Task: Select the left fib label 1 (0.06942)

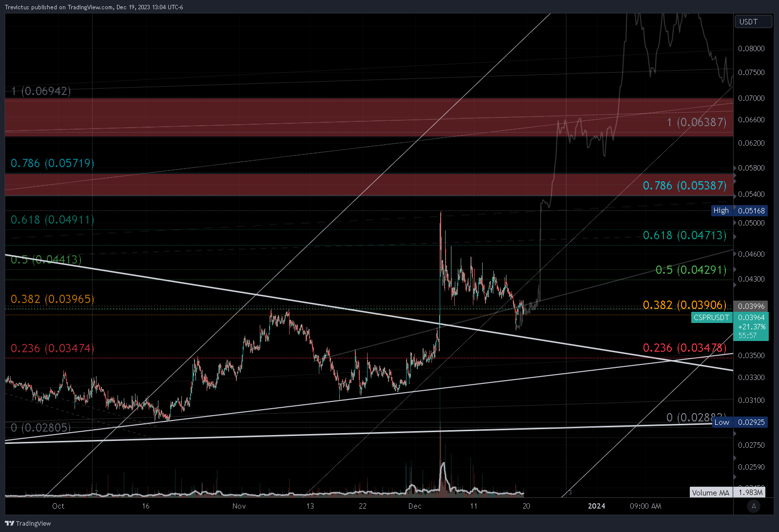Action: point(41,91)
